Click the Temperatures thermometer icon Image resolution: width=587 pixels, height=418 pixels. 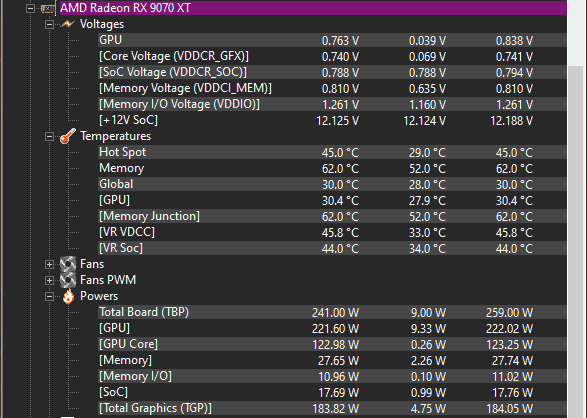68,136
